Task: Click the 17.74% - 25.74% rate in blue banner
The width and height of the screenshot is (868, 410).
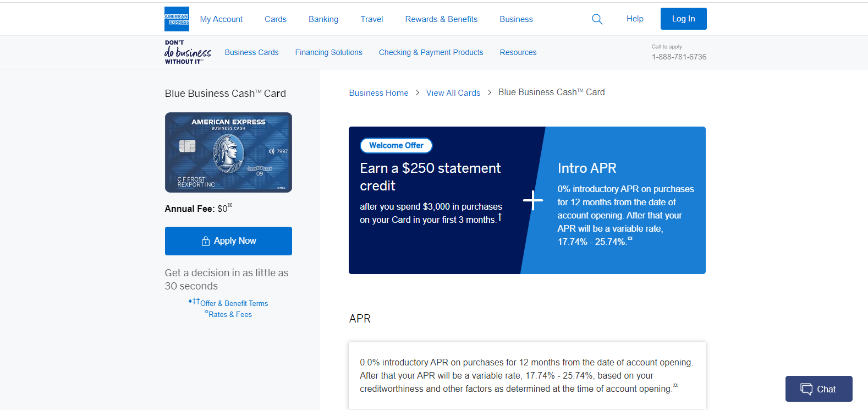Action: 592,242
